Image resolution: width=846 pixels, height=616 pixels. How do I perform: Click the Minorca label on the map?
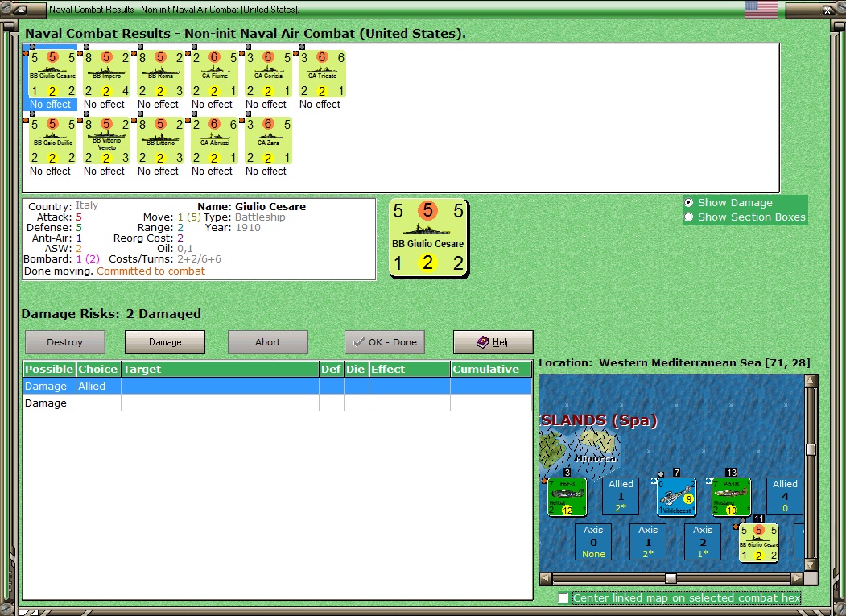click(x=596, y=458)
